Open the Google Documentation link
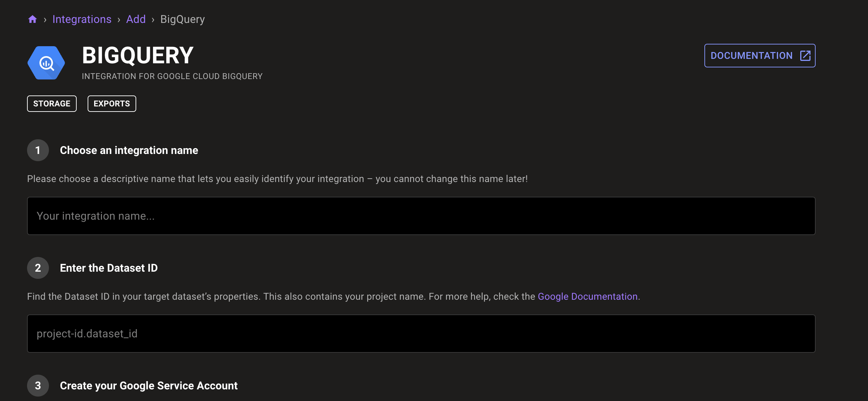Image resolution: width=868 pixels, height=401 pixels. point(588,296)
